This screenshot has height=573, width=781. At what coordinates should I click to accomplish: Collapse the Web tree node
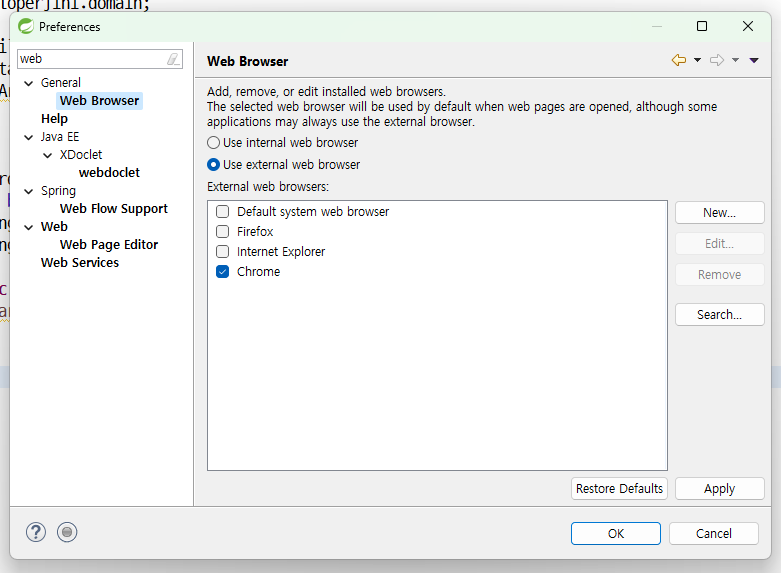29,227
